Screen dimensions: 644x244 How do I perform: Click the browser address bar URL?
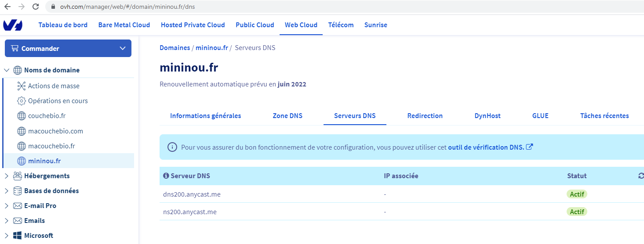[x=132, y=7]
